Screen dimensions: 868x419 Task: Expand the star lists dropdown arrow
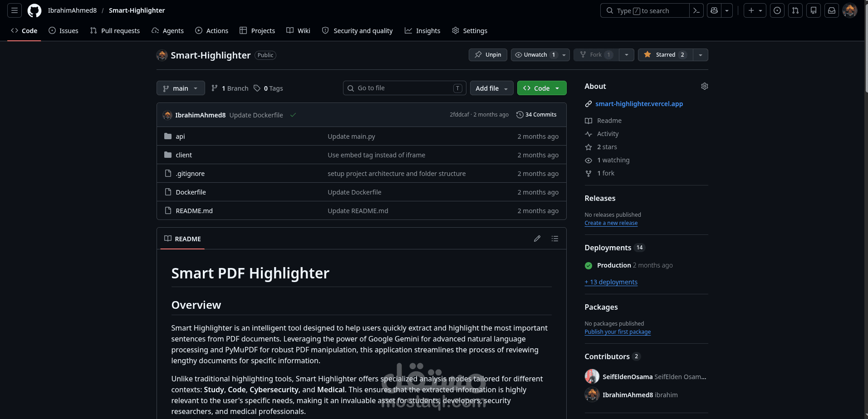pos(701,54)
